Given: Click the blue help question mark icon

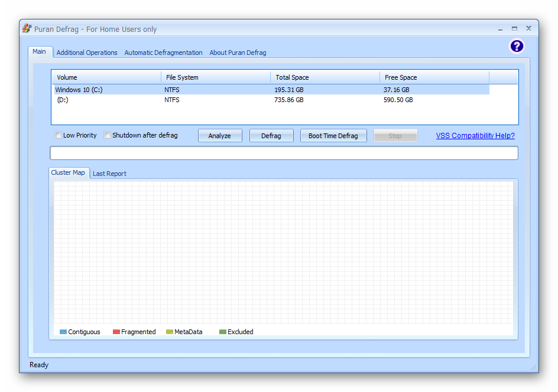Looking at the screenshot, I should coord(517,47).
